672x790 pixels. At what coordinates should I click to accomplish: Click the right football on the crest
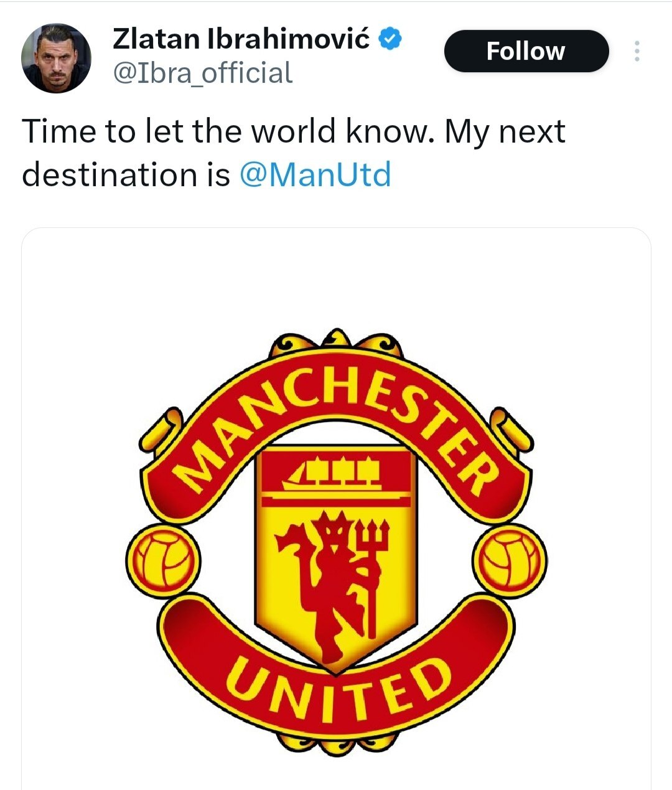[509, 560]
